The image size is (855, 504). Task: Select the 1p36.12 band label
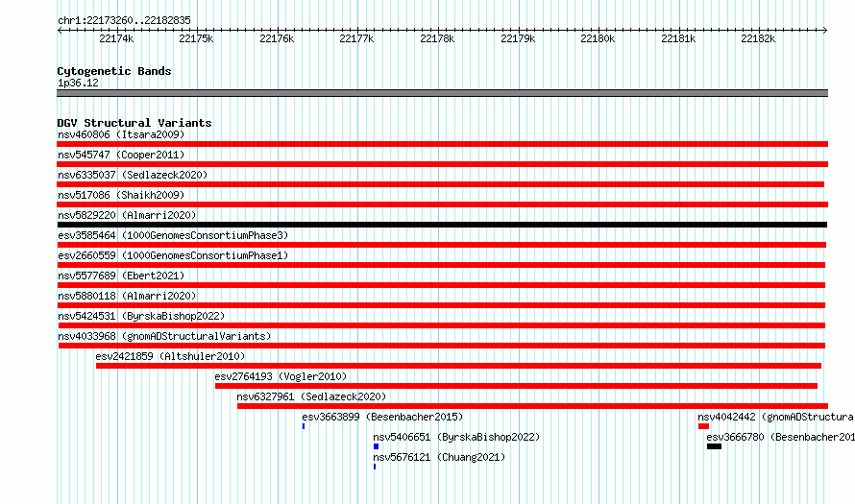[78, 83]
